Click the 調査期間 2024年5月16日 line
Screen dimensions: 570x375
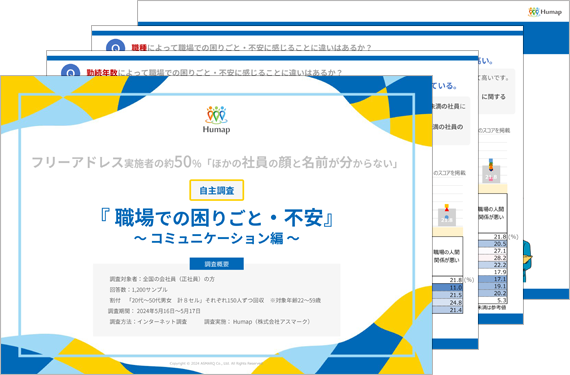154,311
